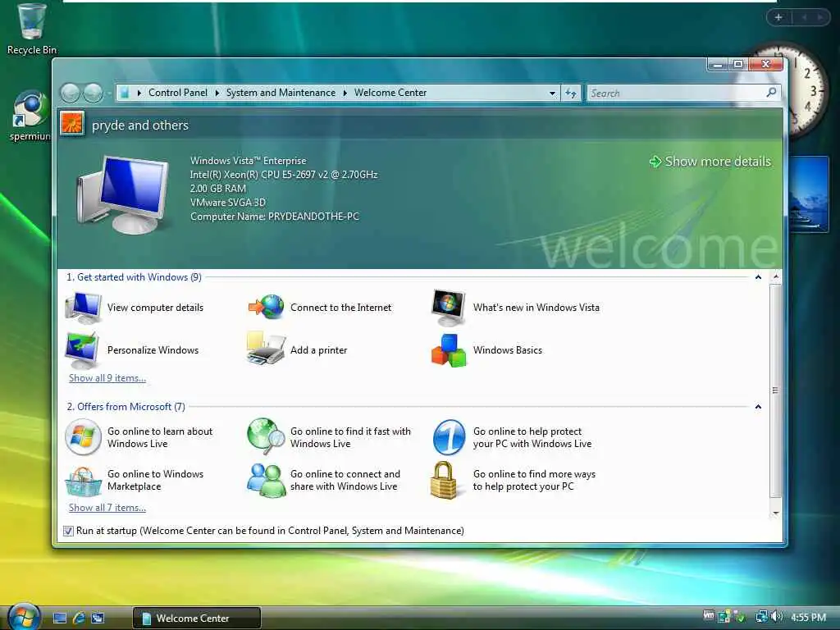Click the Back navigation button
Image resolution: width=840 pixels, height=630 pixels.
pyautogui.click(x=71, y=94)
